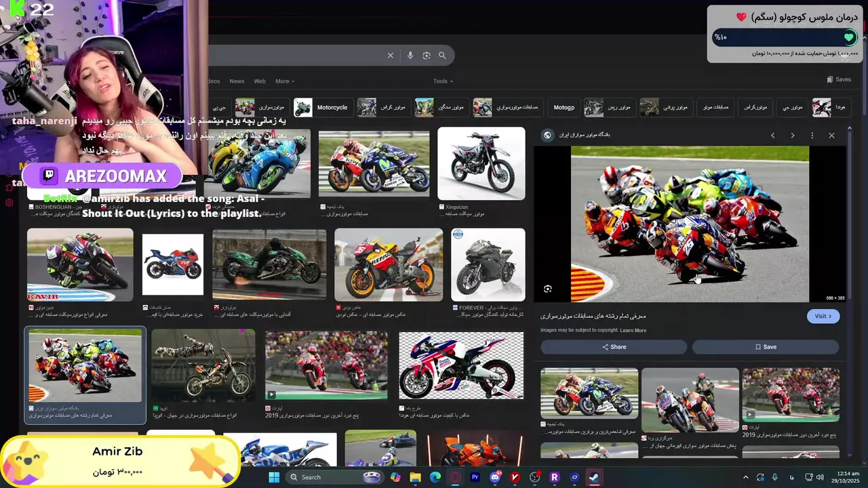
Task: Open the grey FOREVER motorcycle thumbnail
Action: pyautogui.click(x=488, y=265)
